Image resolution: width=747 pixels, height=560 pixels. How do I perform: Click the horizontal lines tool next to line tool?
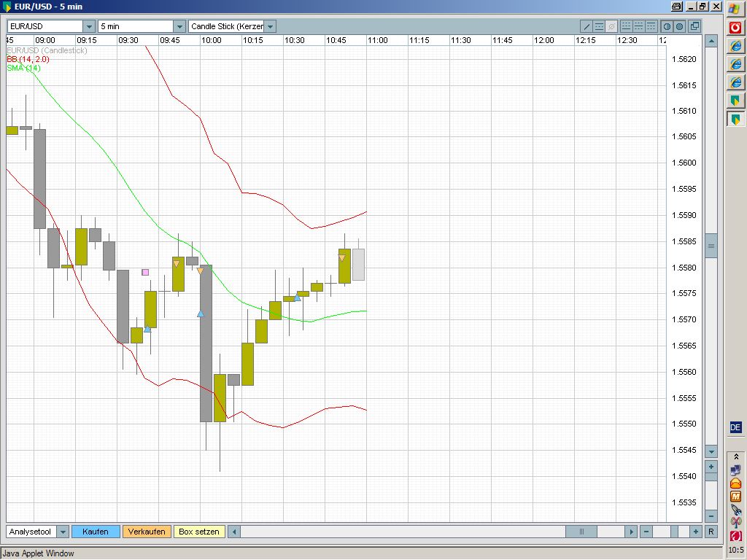coord(599,26)
